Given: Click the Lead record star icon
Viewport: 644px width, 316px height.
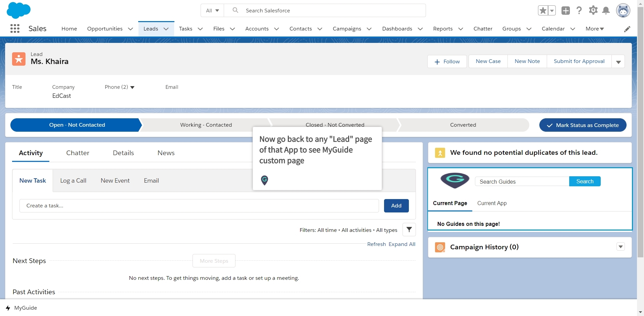Looking at the screenshot, I should pyautogui.click(x=19, y=59).
